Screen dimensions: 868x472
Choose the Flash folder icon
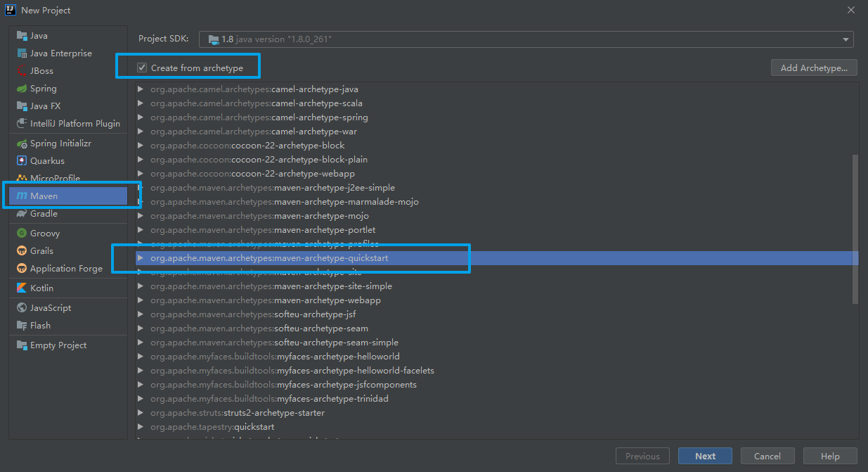tap(22, 326)
